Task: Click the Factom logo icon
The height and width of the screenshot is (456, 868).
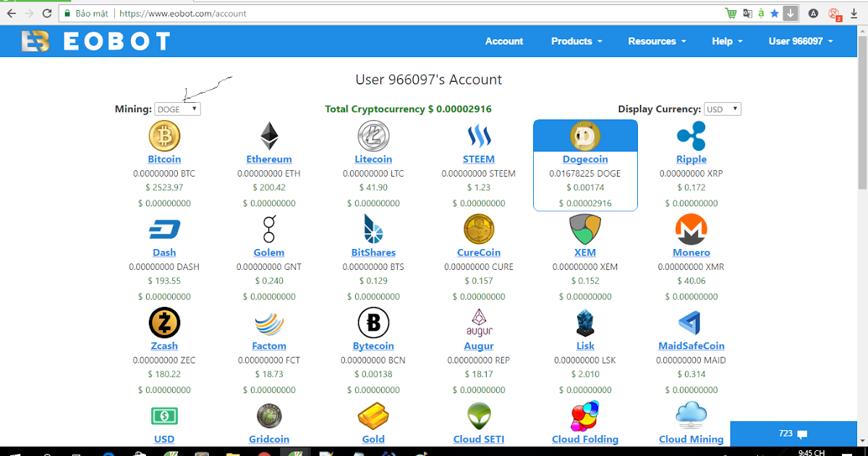Action: [x=269, y=324]
